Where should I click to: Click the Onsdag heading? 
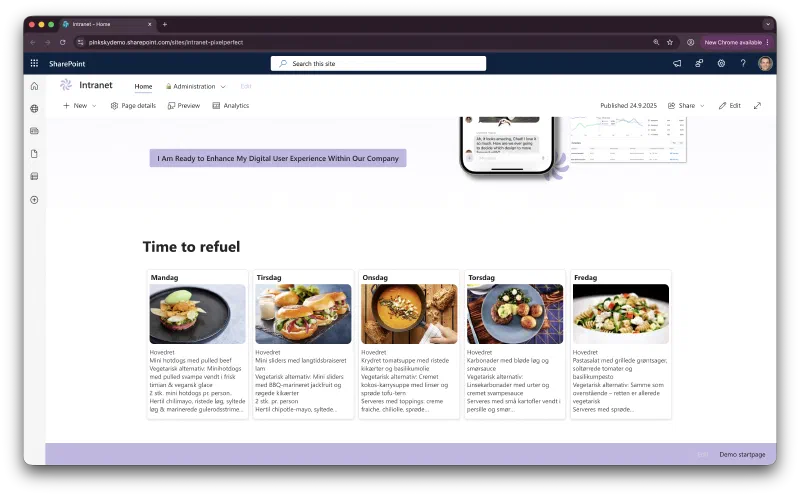[375, 278]
